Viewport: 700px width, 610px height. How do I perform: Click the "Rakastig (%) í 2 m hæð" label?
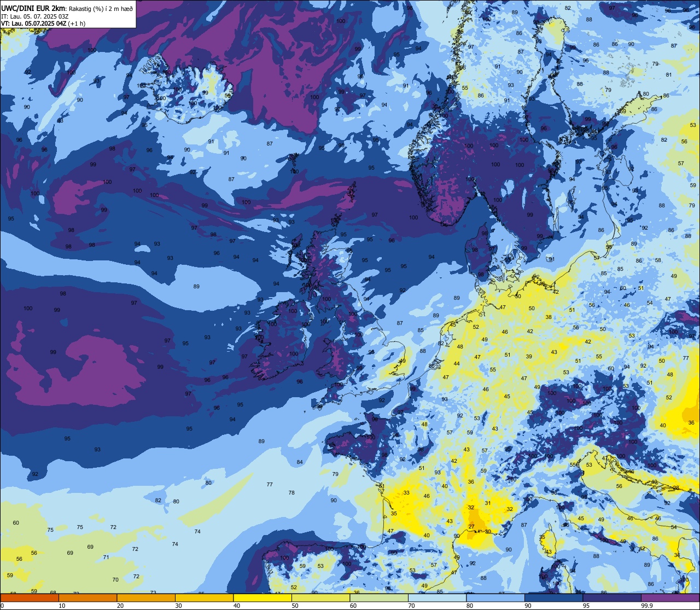pos(101,9)
